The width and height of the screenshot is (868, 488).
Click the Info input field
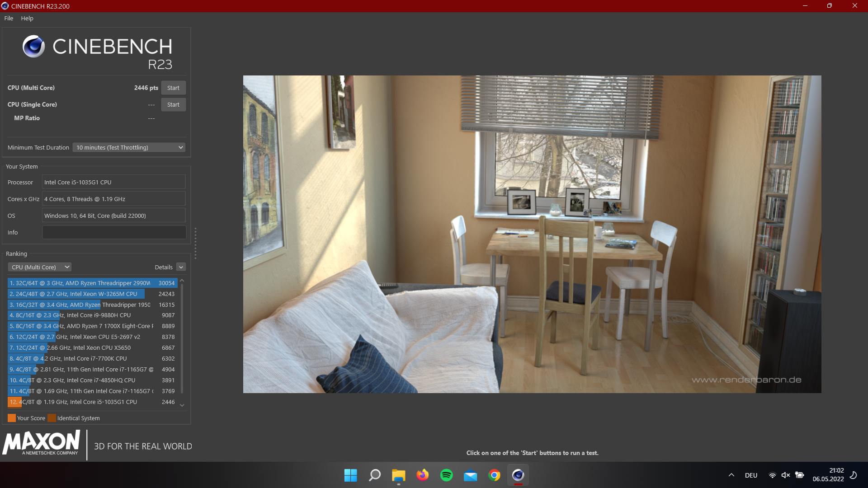coord(114,232)
